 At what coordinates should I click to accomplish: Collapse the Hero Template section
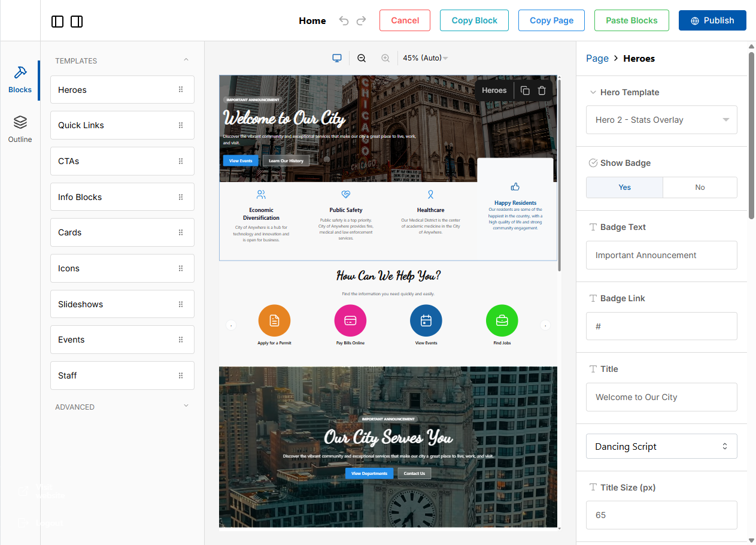pos(593,92)
